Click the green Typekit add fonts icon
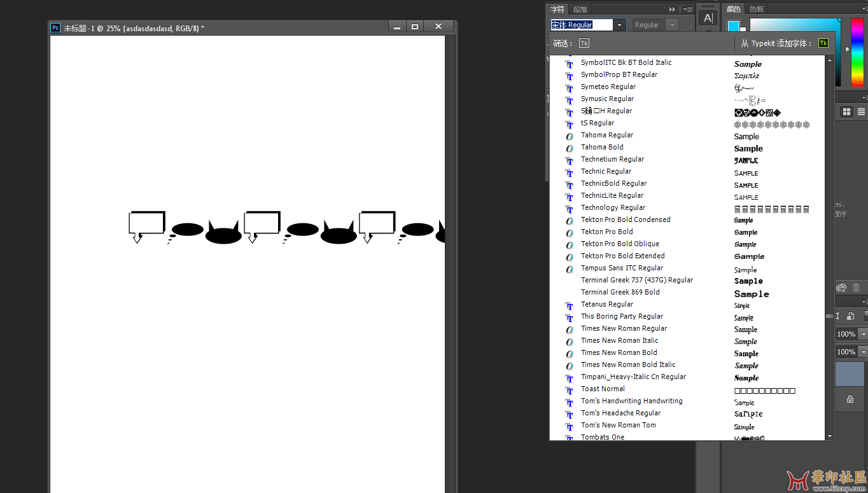 click(823, 43)
